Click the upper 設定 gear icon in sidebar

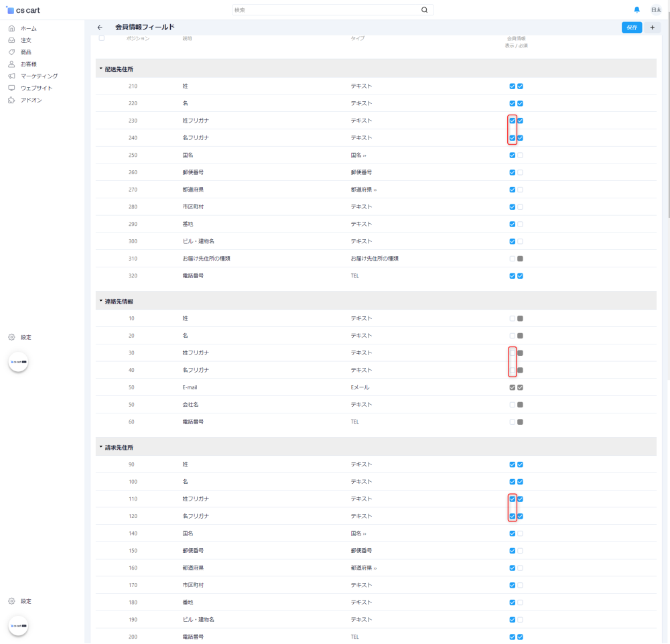point(11,337)
